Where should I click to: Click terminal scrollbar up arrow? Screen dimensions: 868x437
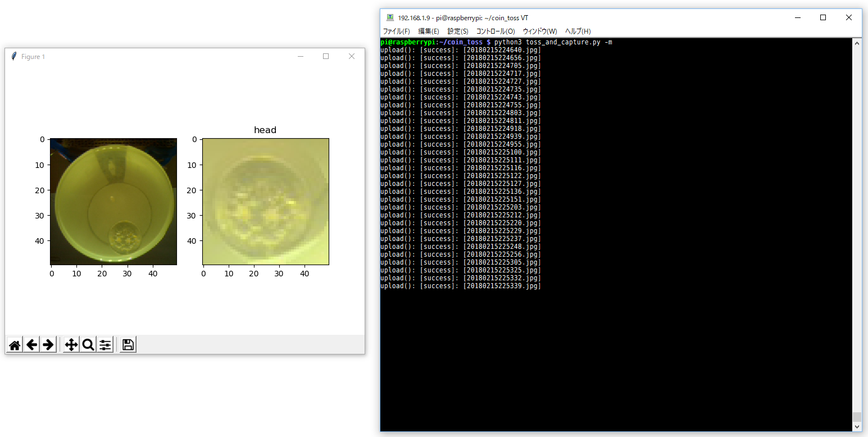(857, 43)
